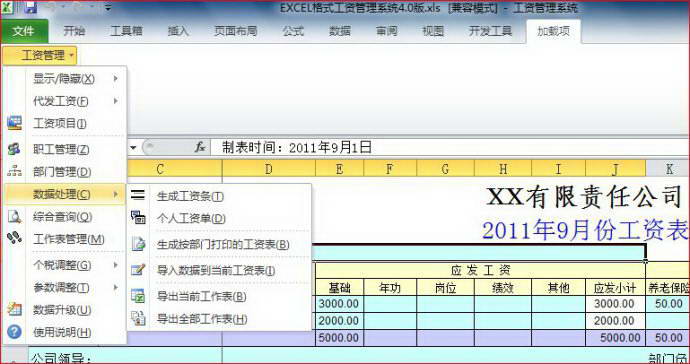Switch to the 公式 ribbon tab

click(x=293, y=31)
